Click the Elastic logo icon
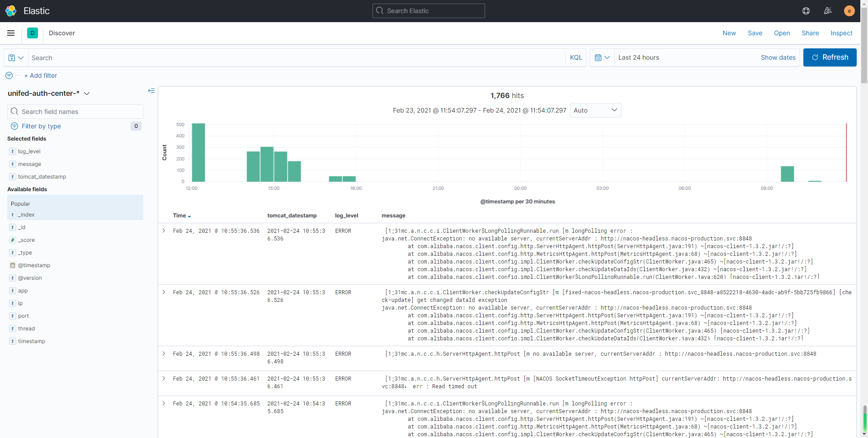 click(11, 11)
